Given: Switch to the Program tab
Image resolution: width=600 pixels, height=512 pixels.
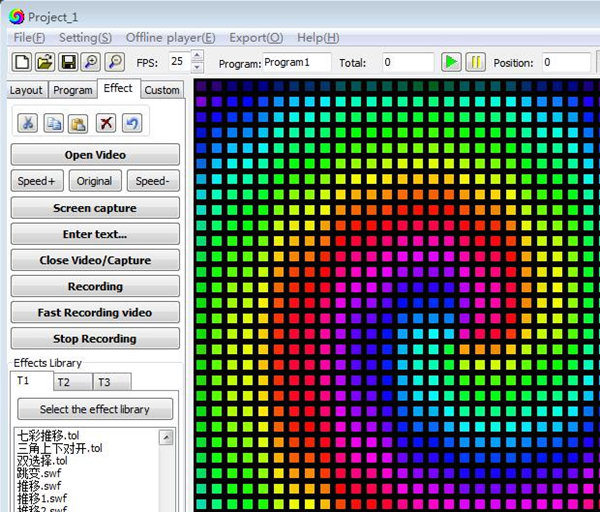Looking at the screenshot, I should pyautogui.click(x=73, y=90).
